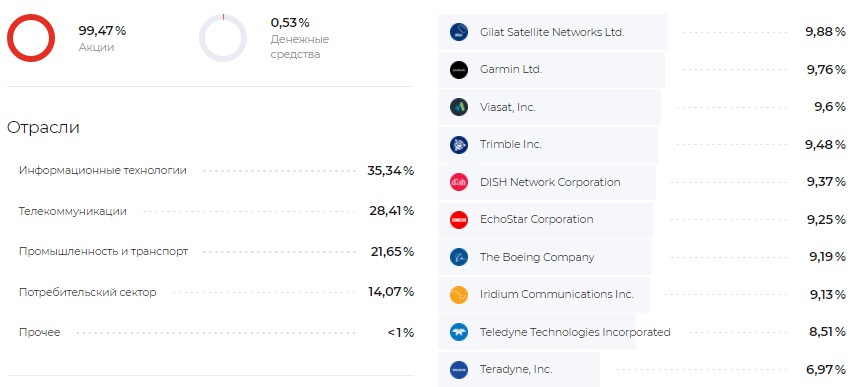This screenshot has width=864, height=387.
Task: Select the Телекоммуникации sector row
Action: click(216, 211)
